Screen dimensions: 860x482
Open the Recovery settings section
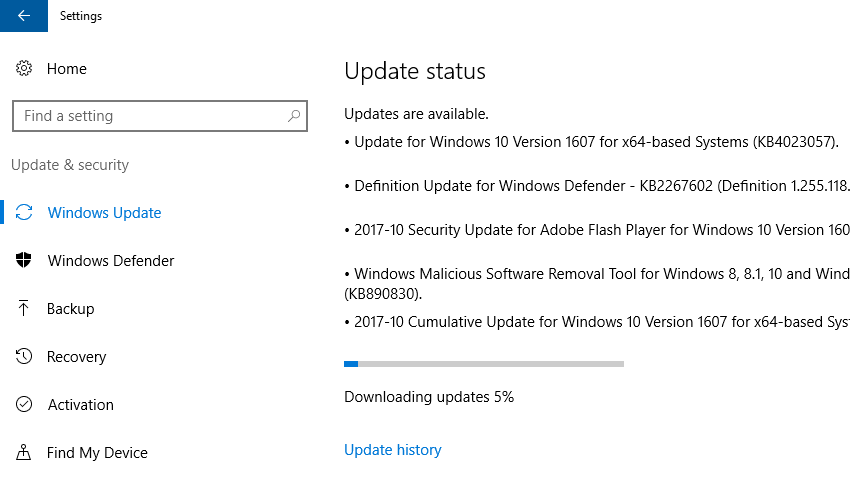76,357
